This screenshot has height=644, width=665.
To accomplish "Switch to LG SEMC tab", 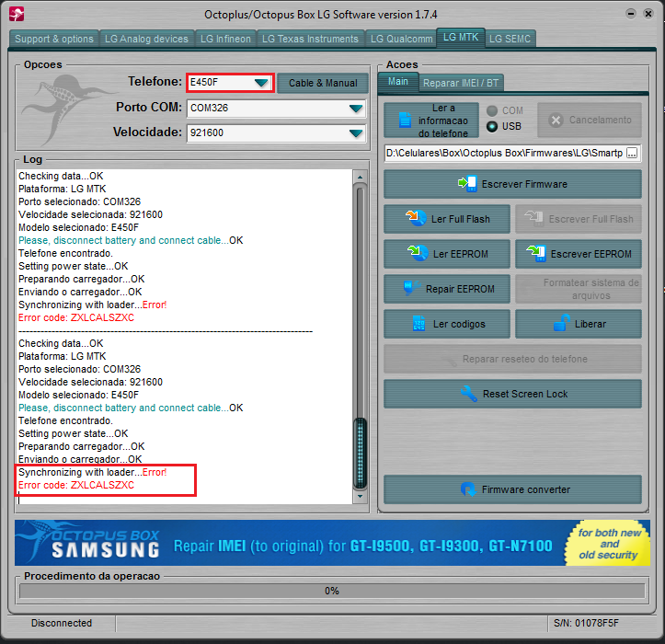I will [x=510, y=39].
